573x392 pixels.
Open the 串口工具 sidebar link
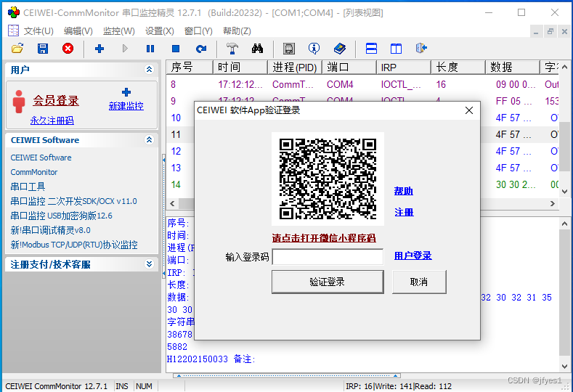pyautogui.click(x=28, y=187)
